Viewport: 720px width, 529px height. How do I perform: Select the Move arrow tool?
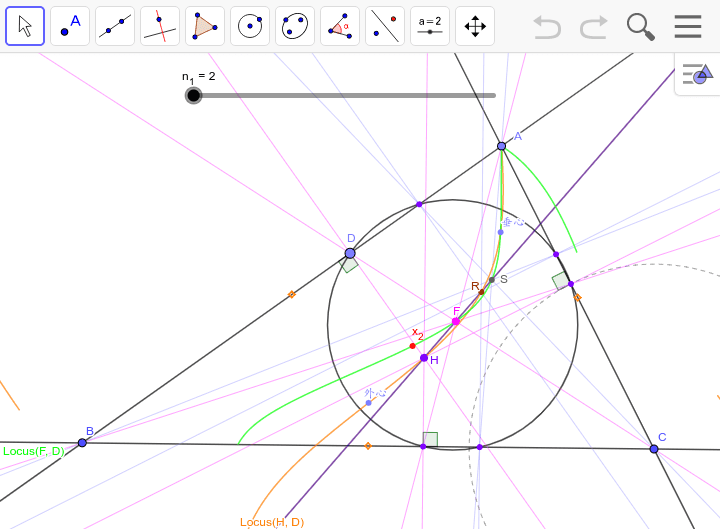pos(25,26)
